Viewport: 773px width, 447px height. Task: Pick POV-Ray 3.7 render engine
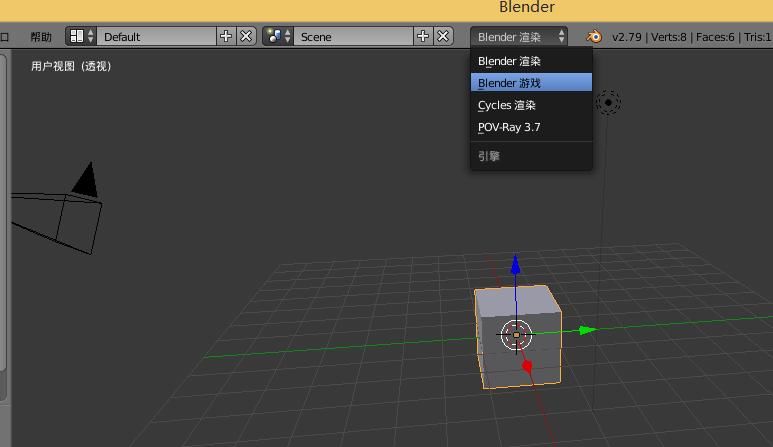[x=531, y=127]
